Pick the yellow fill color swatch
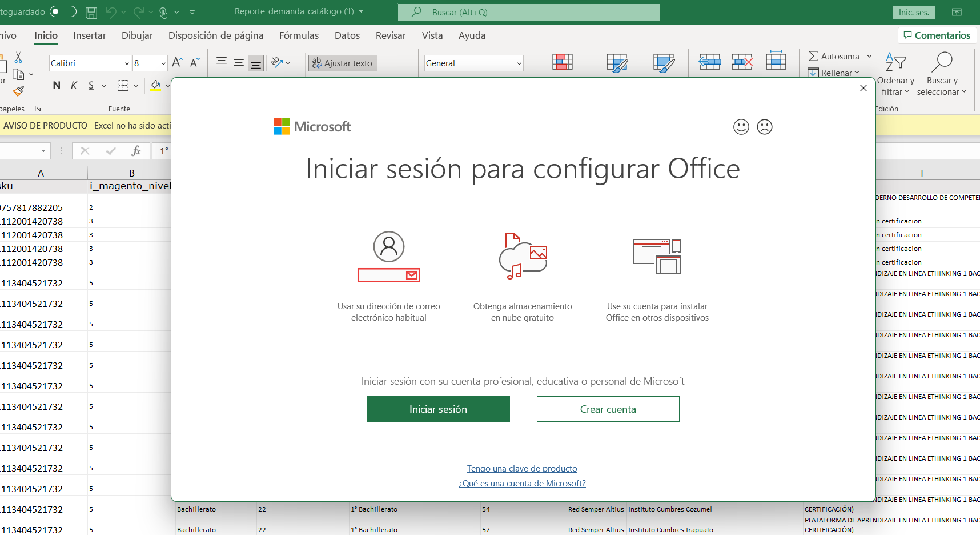This screenshot has width=980, height=535. pos(155,86)
